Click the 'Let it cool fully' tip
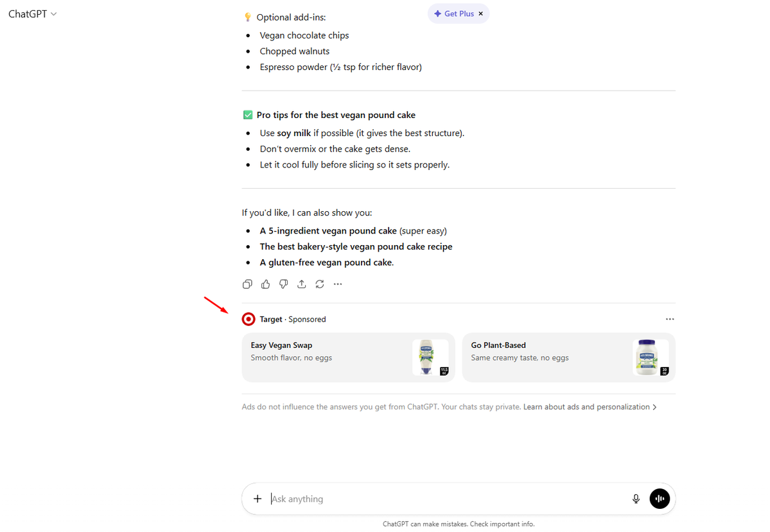This screenshot has width=770, height=532. (354, 165)
